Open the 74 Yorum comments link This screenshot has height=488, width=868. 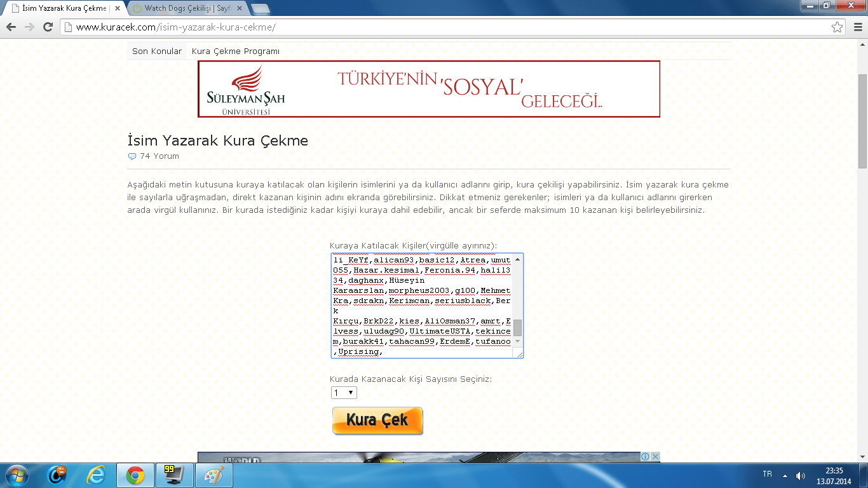point(159,156)
